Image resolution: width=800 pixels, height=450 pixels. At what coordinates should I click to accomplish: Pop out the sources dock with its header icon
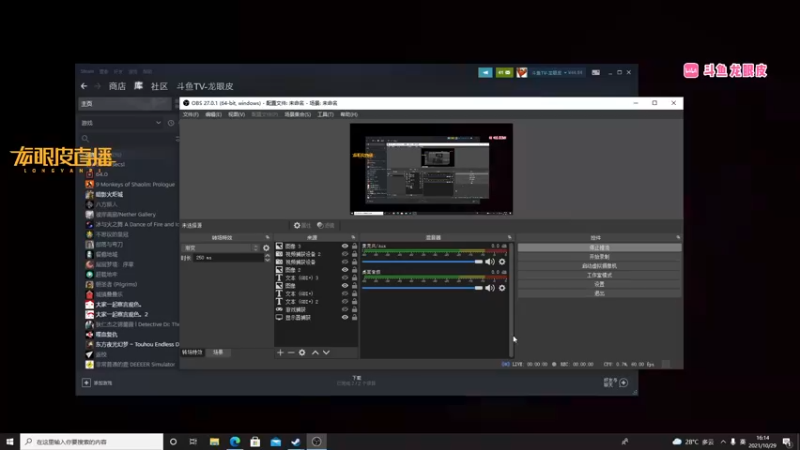click(x=353, y=237)
